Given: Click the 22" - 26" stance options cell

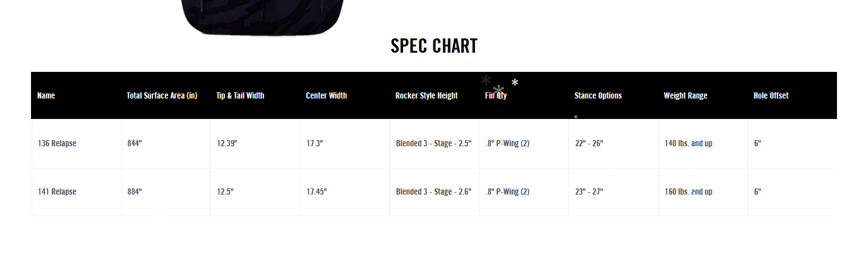Looking at the screenshot, I should coord(589,143).
